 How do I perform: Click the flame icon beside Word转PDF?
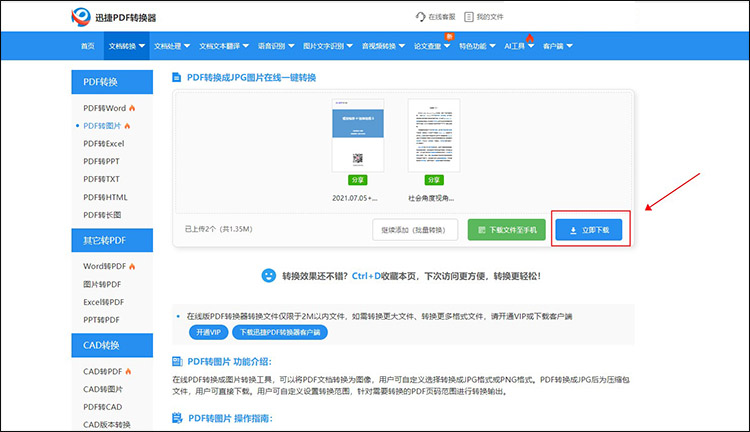pos(132,266)
